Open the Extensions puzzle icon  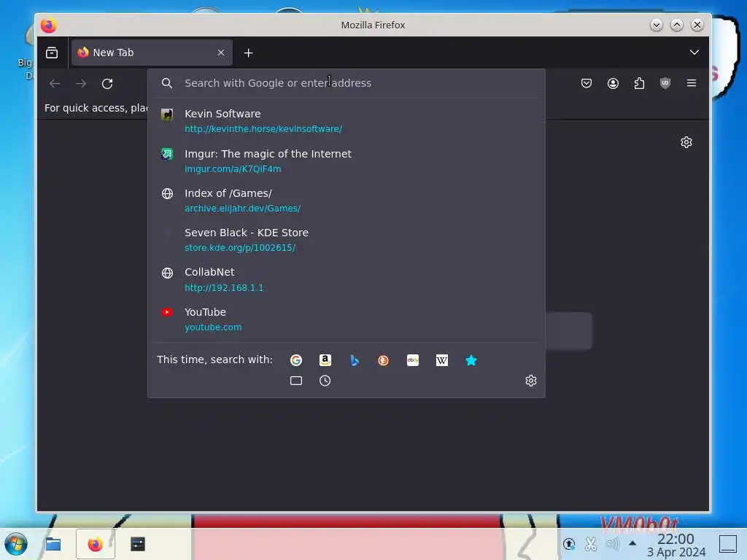click(639, 83)
